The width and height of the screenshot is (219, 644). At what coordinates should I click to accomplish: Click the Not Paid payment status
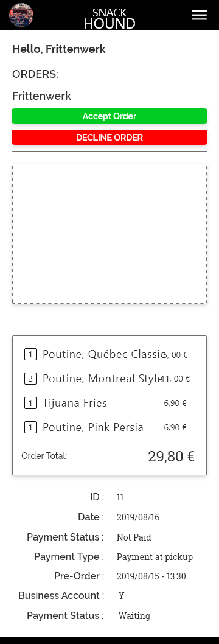click(x=134, y=537)
